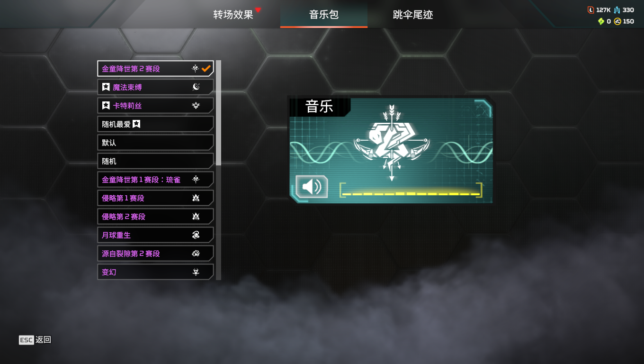Click the Apex coins currency icon
The width and height of the screenshot is (644, 364).
pos(617,21)
